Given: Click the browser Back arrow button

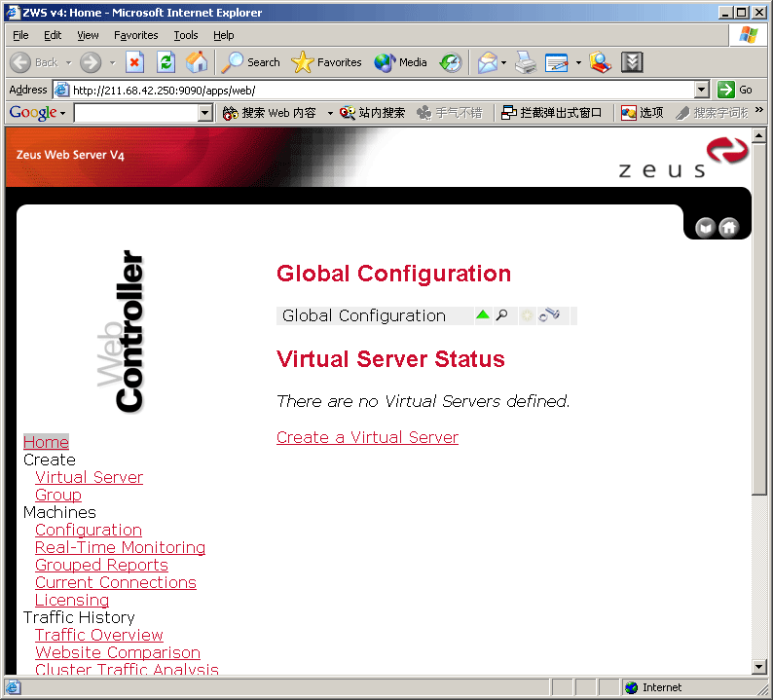Looking at the screenshot, I should click(x=20, y=62).
